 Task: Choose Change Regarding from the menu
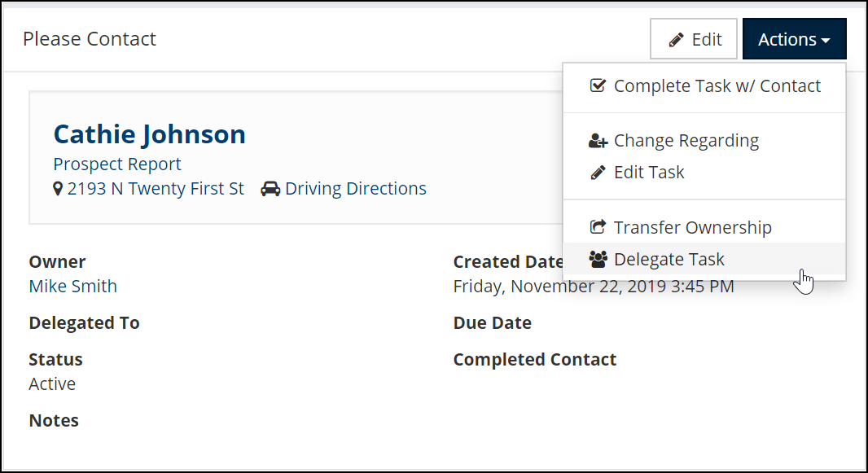[704, 141]
